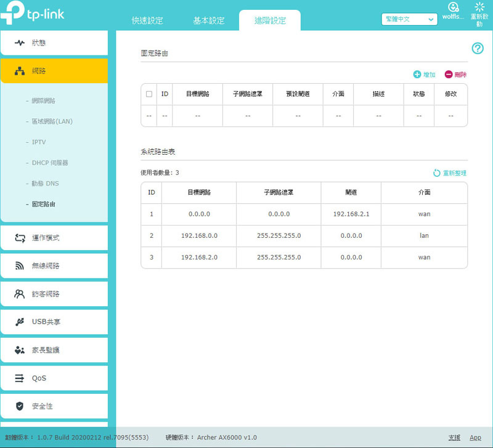Click the Security shield icon
Image resolution: width=493 pixels, height=448 pixels.
[20, 406]
